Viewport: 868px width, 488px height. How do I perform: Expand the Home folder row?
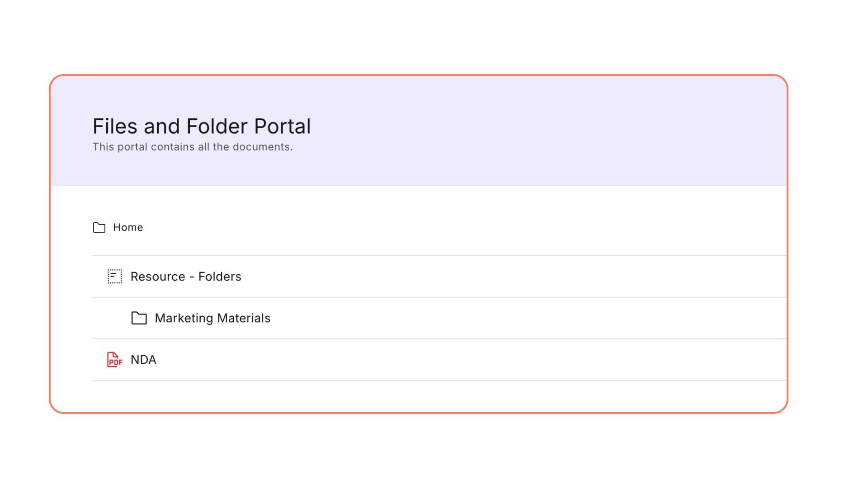(128, 227)
